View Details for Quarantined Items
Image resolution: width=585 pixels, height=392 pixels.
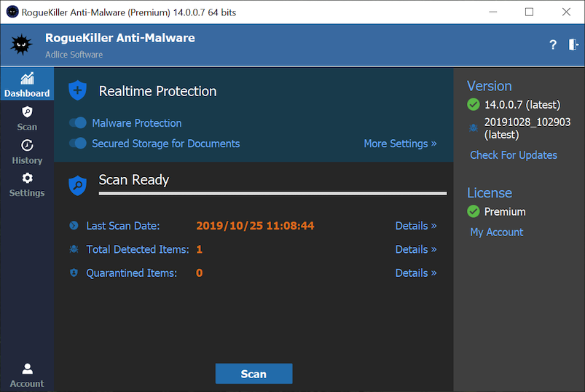(416, 273)
